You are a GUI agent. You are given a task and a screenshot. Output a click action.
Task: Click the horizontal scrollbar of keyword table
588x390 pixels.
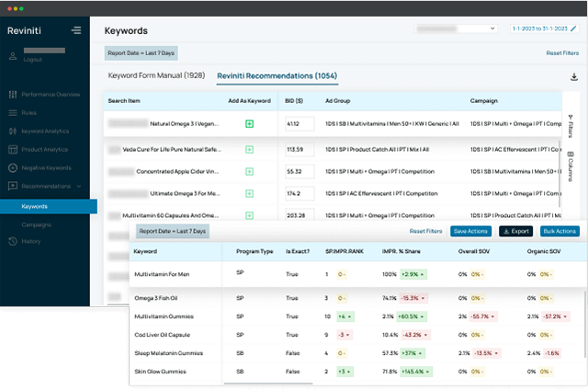click(268, 384)
